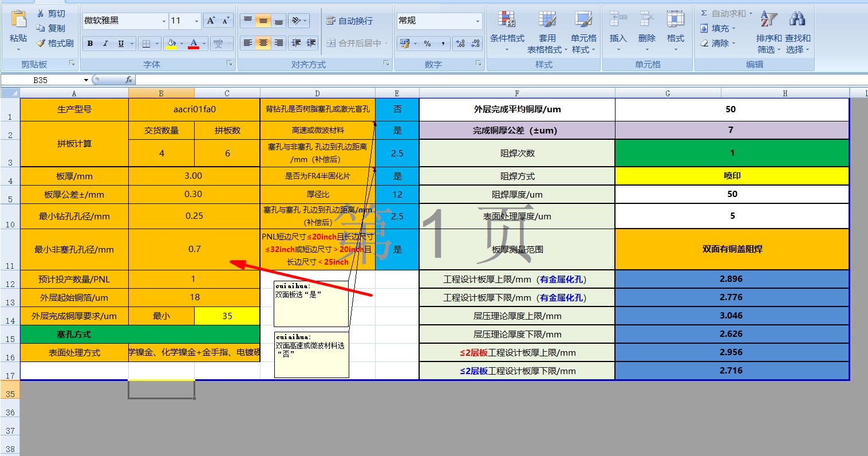Apply the red font color
This screenshot has height=456, width=868.
[194, 44]
